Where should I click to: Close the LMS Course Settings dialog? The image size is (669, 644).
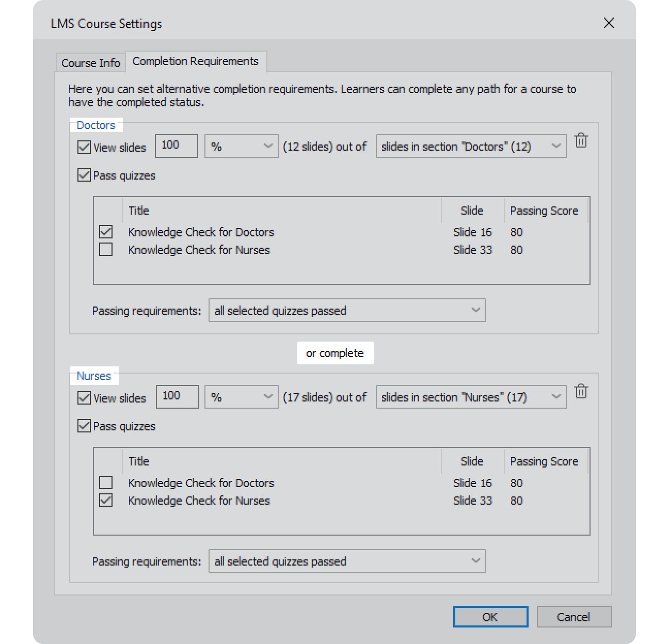point(609,23)
